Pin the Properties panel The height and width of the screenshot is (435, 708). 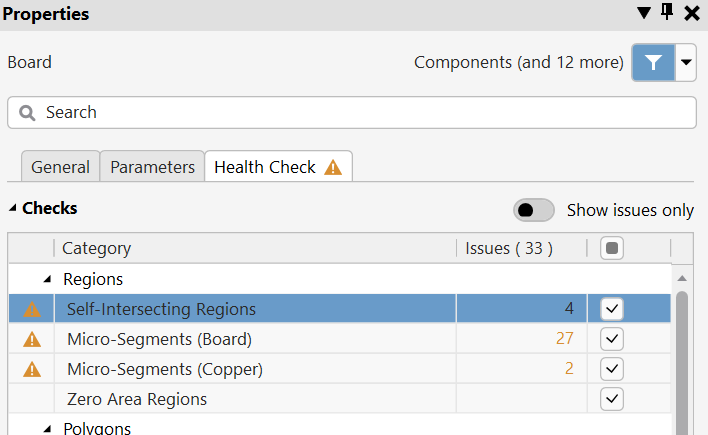click(668, 13)
